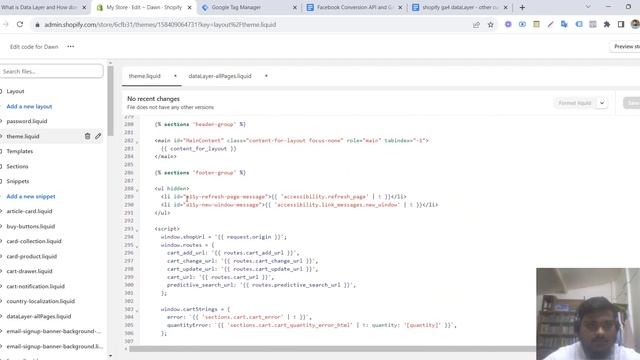Viewport: 640px width, 360px height.
Task: Expand the Sections folder
Action: (x=17, y=166)
